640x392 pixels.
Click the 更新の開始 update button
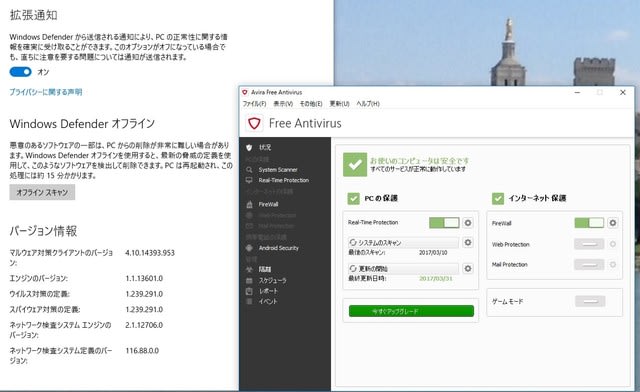tap(403, 269)
